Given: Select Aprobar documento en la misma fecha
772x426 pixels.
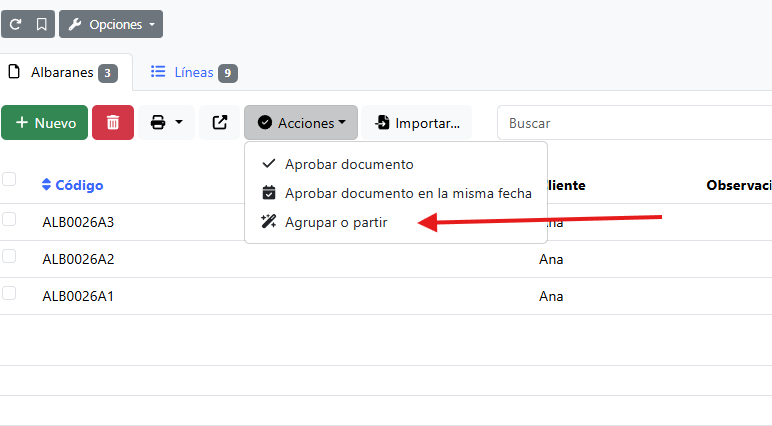Looking at the screenshot, I should (x=396, y=193).
